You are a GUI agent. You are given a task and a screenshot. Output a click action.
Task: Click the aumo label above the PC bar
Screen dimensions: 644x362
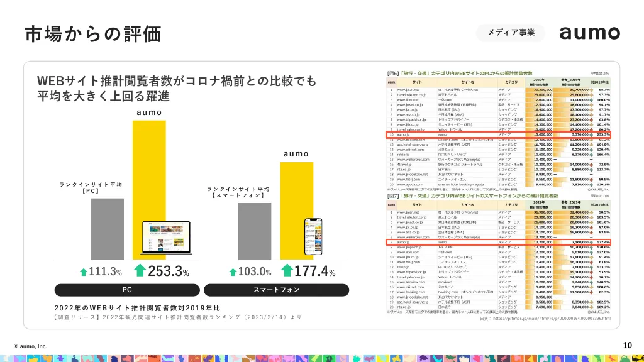tap(149, 112)
